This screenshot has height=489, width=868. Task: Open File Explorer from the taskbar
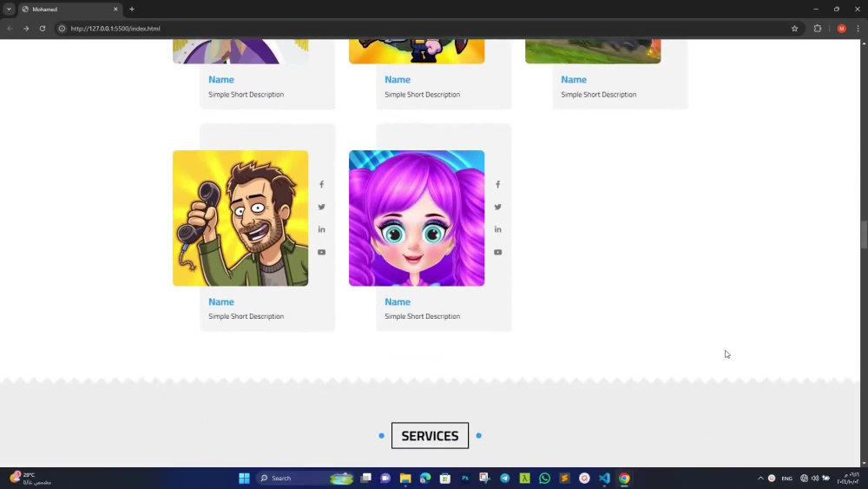[x=405, y=478]
